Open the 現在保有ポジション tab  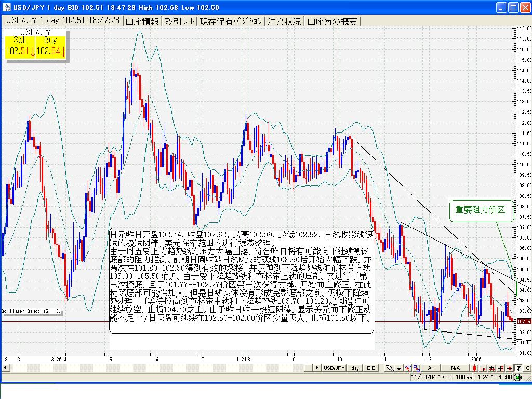pyautogui.click(x=231, y=21)
